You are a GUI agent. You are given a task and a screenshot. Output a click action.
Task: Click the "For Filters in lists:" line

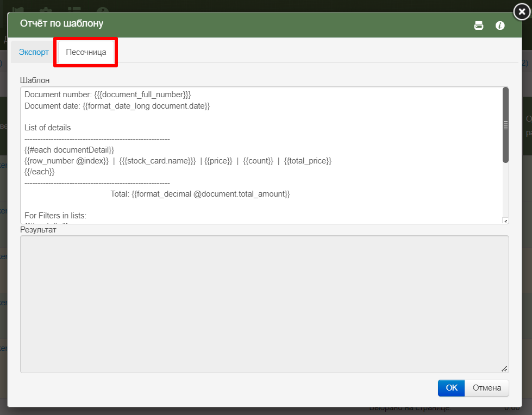click(55, 216)
